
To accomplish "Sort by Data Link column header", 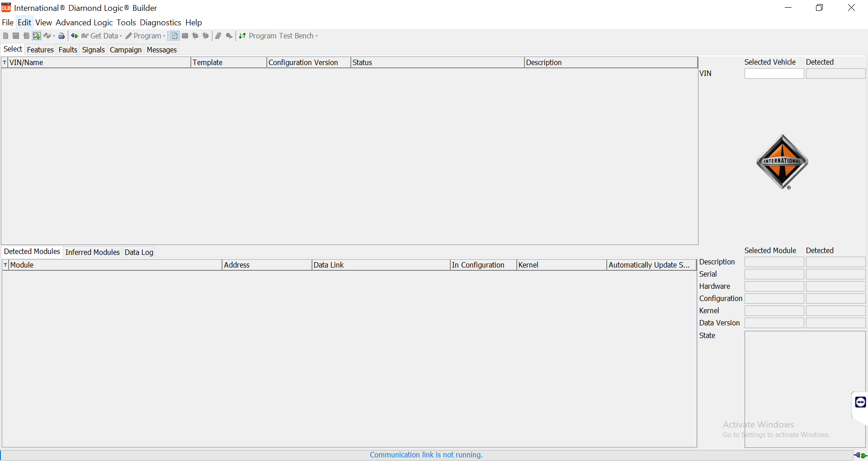I will (381, 265).
